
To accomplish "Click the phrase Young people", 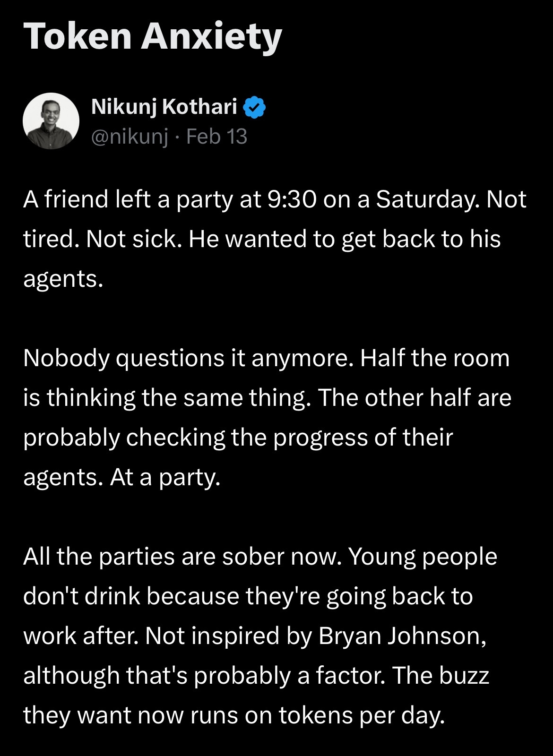I will pyautogui.click(x=423, y=557).
